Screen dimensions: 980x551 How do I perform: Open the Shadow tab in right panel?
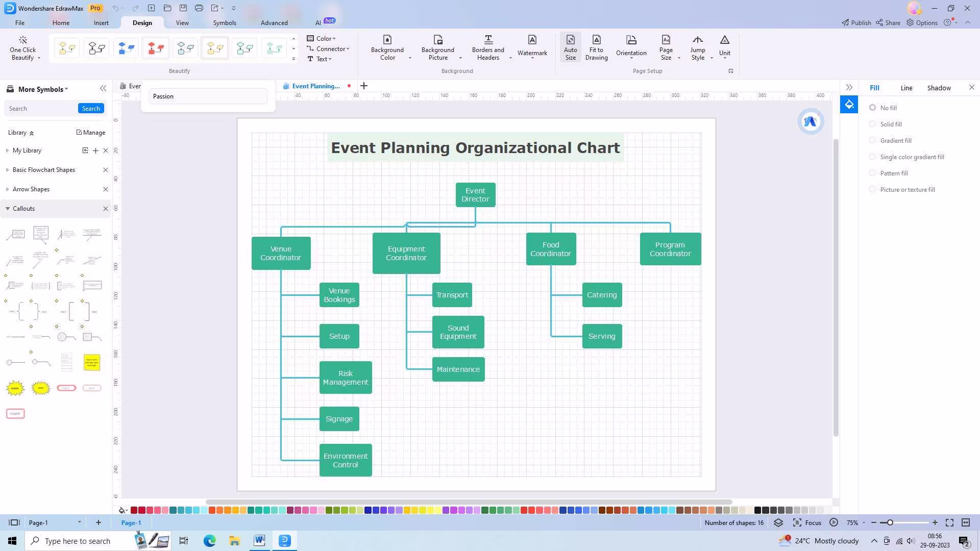point(939,88)
